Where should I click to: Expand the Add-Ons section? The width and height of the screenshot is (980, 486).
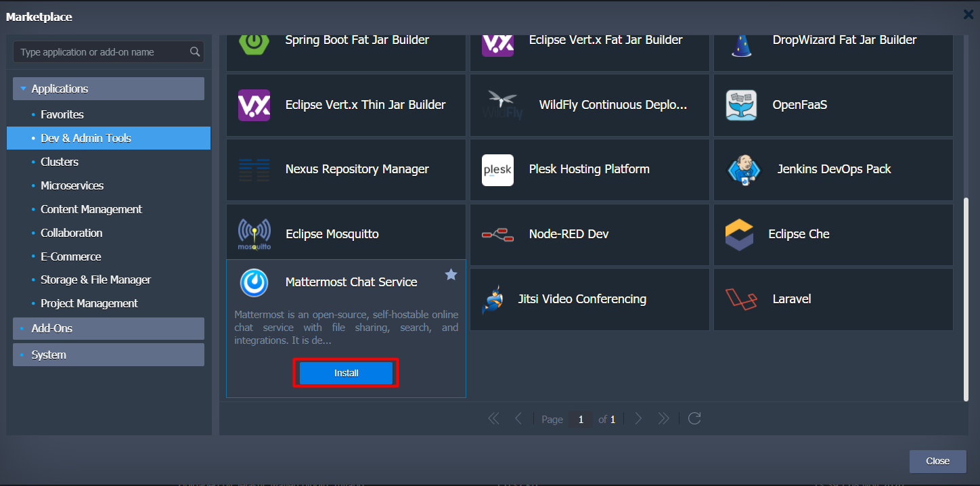tap(108, 328)
